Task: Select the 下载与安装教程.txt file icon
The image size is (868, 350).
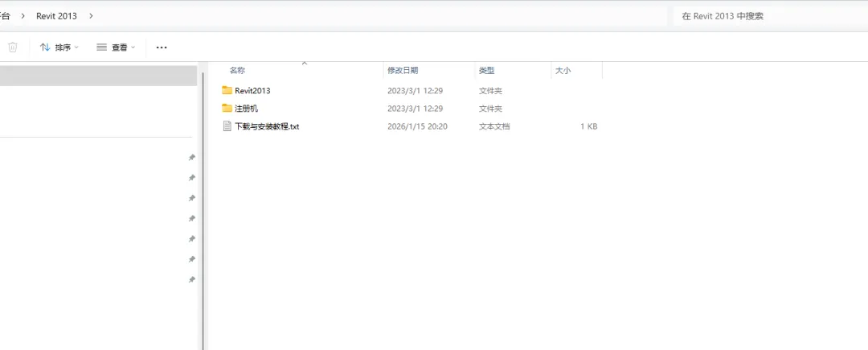Action: pos(227,126)
